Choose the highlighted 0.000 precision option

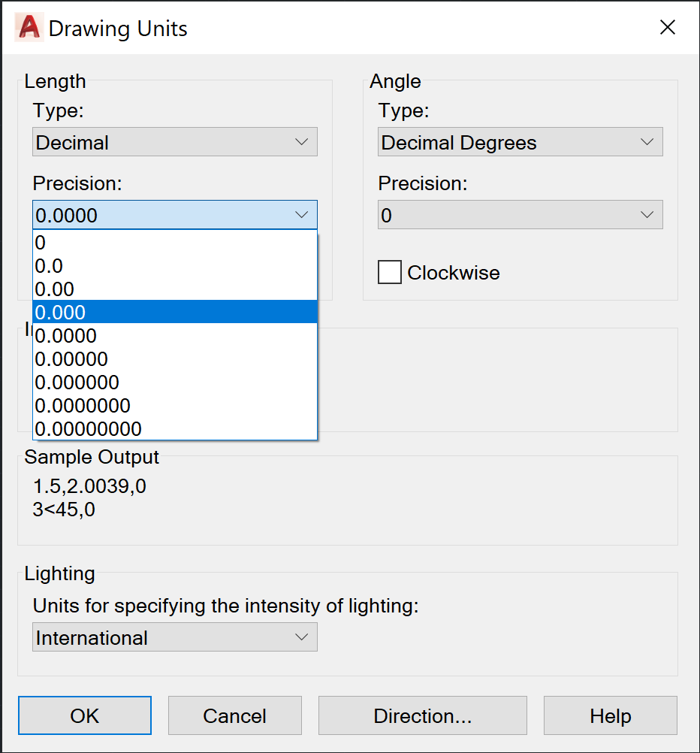tap(175, 312)
